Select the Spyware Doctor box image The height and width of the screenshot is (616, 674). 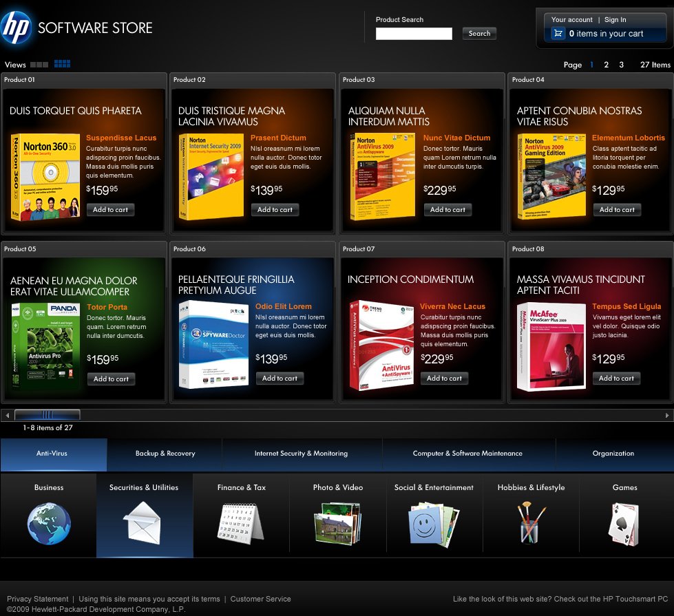213,344
